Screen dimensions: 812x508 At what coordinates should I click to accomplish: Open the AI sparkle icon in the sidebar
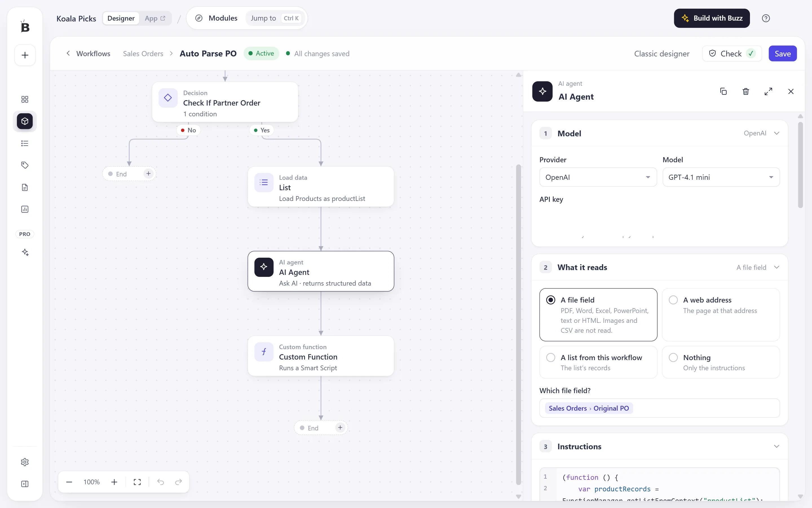point(25,252)
